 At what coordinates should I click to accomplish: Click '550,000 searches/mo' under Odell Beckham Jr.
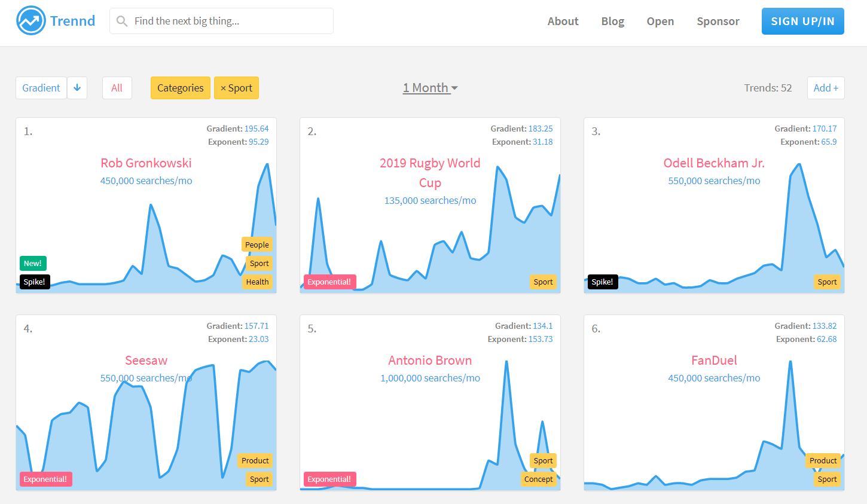pos(714,181)
